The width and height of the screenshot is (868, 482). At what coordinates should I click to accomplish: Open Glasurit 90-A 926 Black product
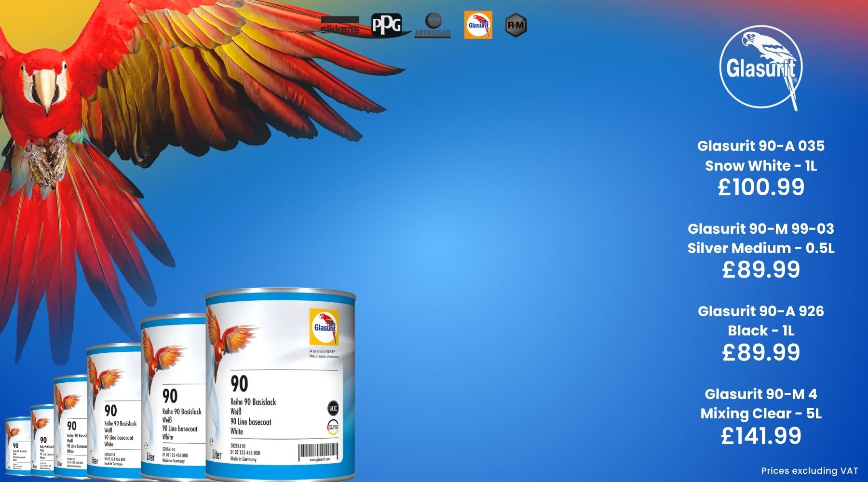point(760,321)
